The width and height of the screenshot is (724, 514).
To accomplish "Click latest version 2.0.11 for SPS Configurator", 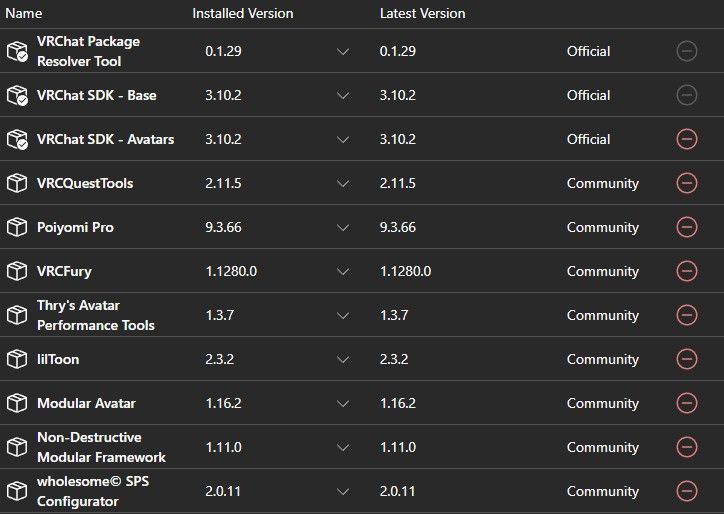I will click(398, 491).
